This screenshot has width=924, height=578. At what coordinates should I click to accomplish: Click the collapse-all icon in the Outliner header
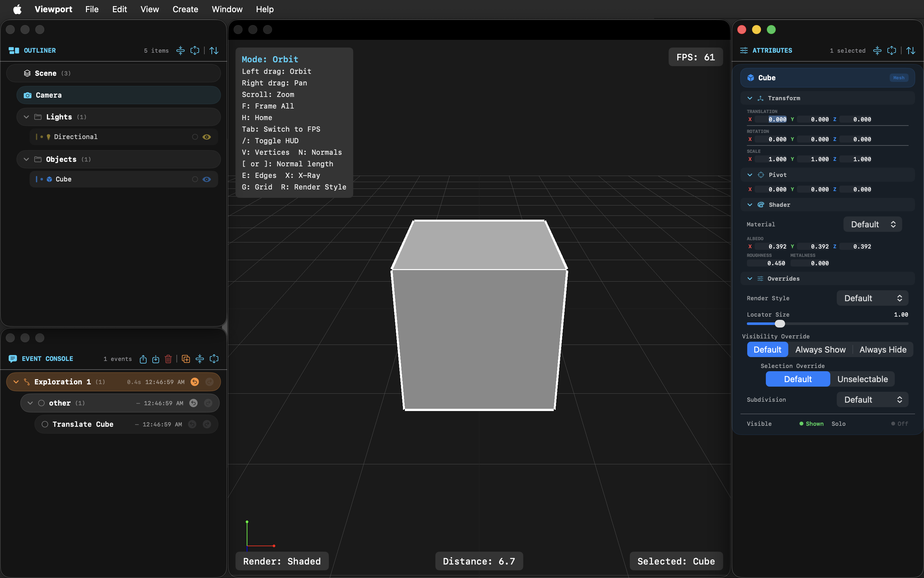point(180,50)
